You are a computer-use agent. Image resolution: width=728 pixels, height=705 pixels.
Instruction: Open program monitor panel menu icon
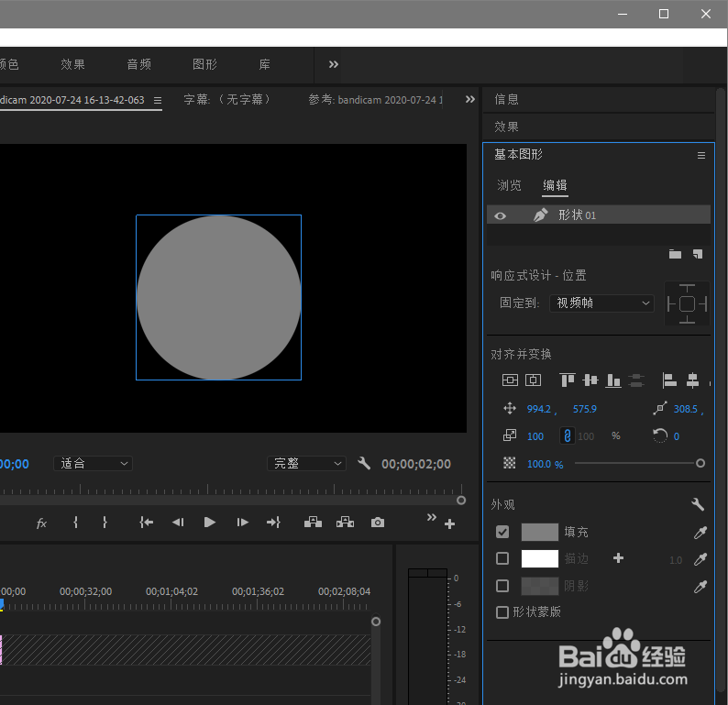(x=158, y=100)
